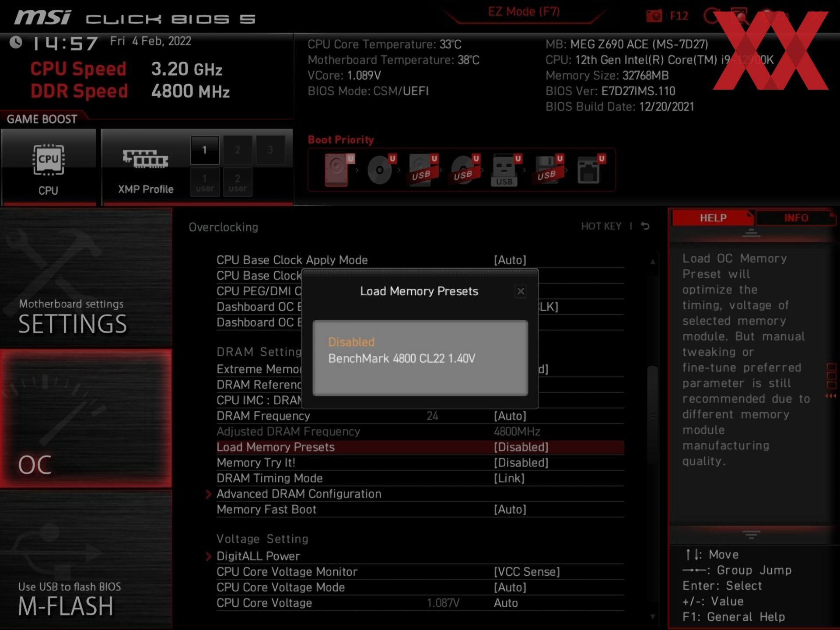Click the CPU Core Voltage Auto field
This screenshot has width=840, height=630.
coord(506,603)
